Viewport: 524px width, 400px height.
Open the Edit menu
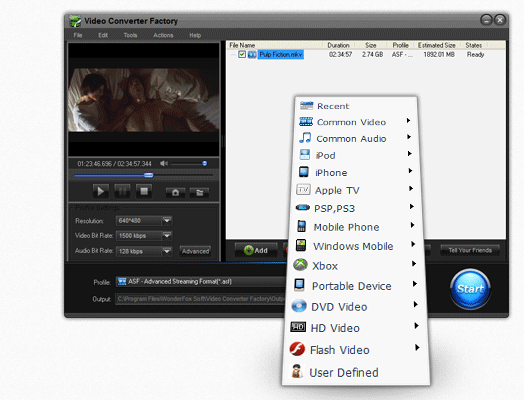[103, 35]
